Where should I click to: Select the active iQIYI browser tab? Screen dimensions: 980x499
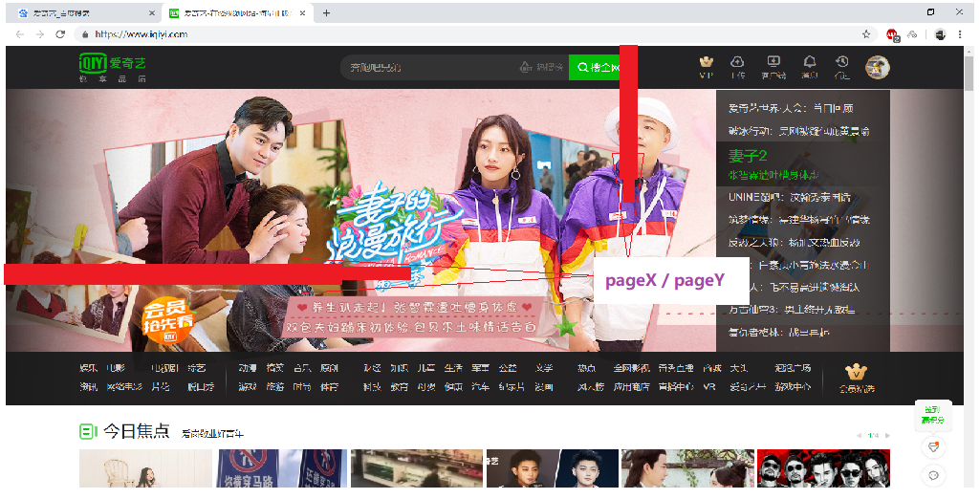coord(236,13)
